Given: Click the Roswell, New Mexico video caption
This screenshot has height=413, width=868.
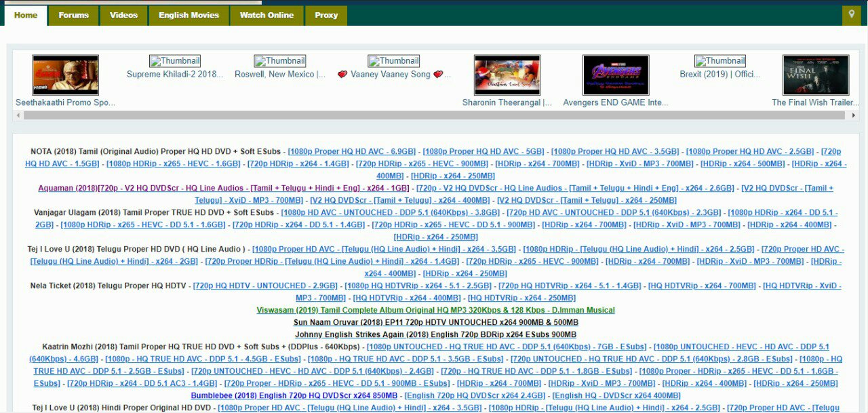Looking at the screenshot, I should click(280, 75).
